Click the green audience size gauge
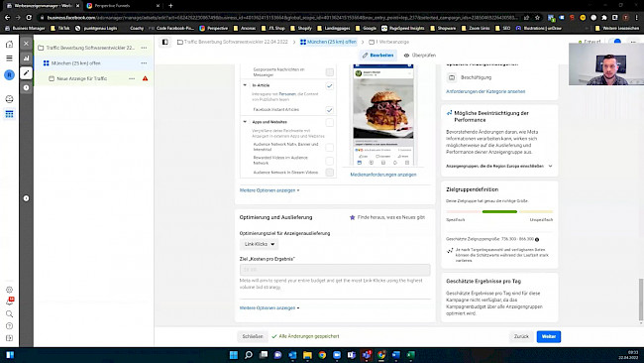Image resolution: width=644 pixels, height=363 pixels. click(x=499, y=211)
